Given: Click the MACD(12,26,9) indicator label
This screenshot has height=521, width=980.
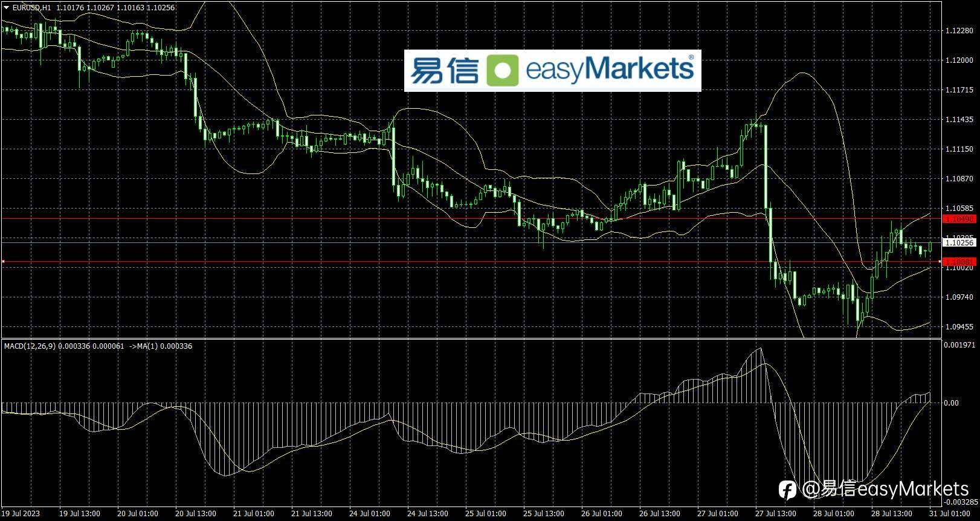Looking at the screenshot, I should click(x=30, y=346).
